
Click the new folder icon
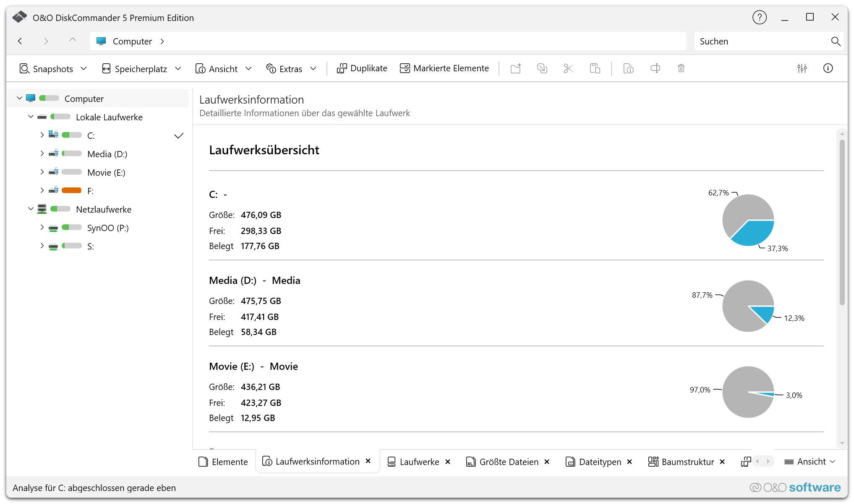click(516, 68)
